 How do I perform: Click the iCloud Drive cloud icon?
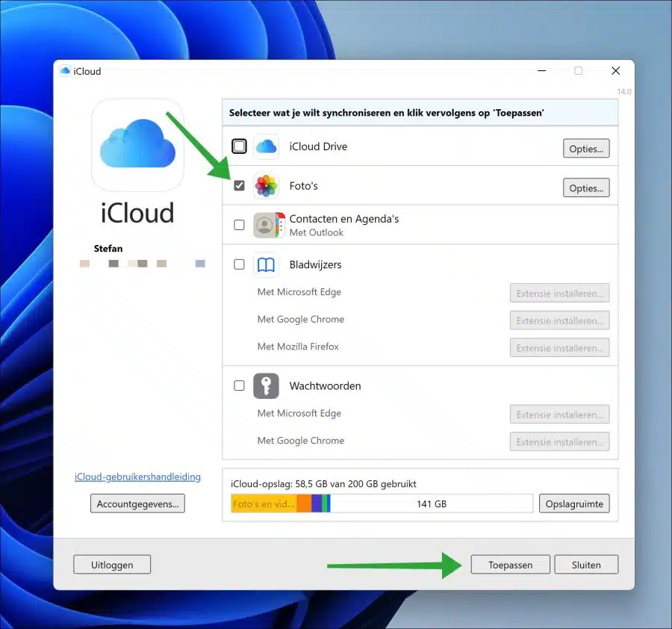click(266, 146)
